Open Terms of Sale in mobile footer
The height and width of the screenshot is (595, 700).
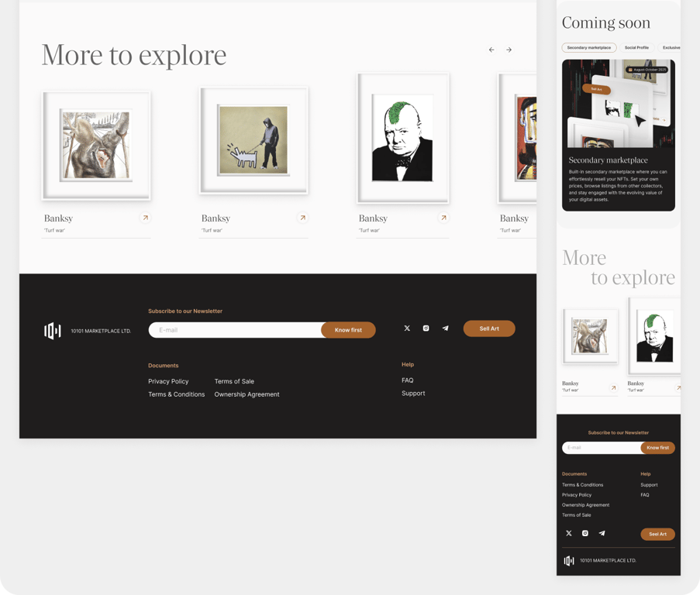click(x=576, y=515)
